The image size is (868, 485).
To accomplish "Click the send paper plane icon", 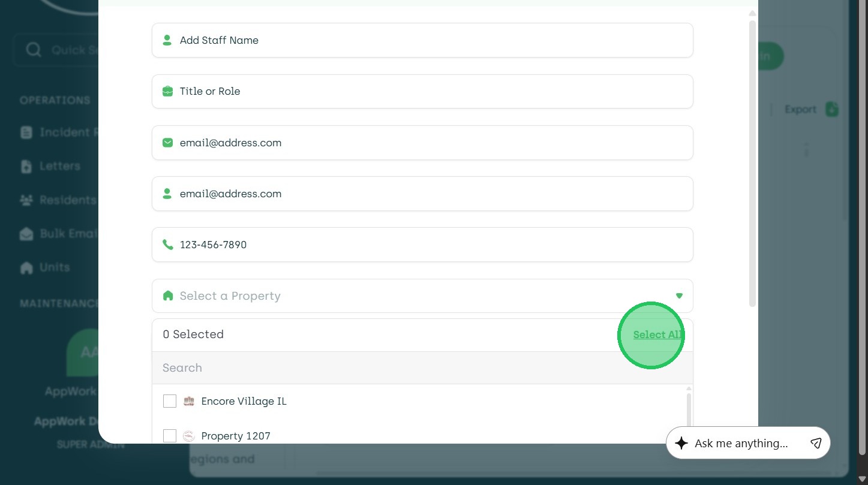I will pos(816,443).
